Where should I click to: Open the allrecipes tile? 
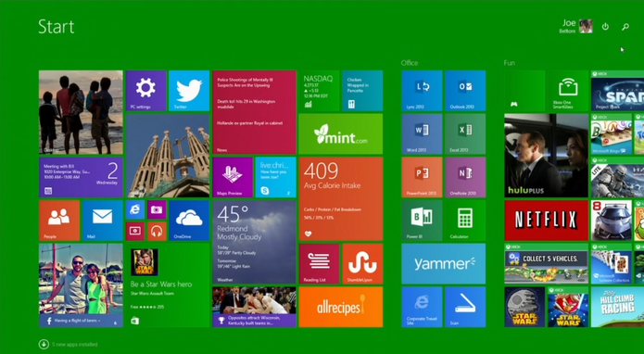[341, 307]
